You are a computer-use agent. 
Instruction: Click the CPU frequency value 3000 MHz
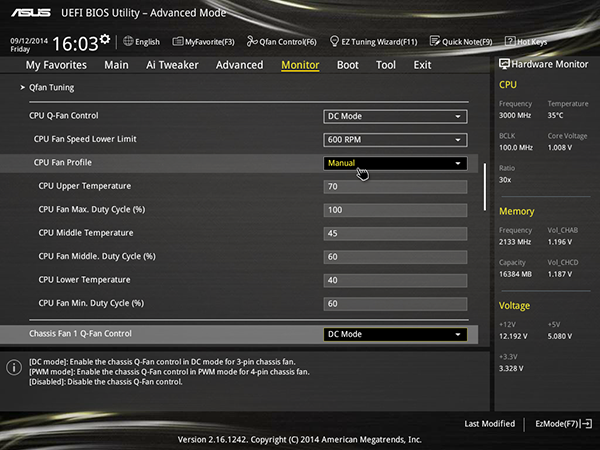pos(515,115)
